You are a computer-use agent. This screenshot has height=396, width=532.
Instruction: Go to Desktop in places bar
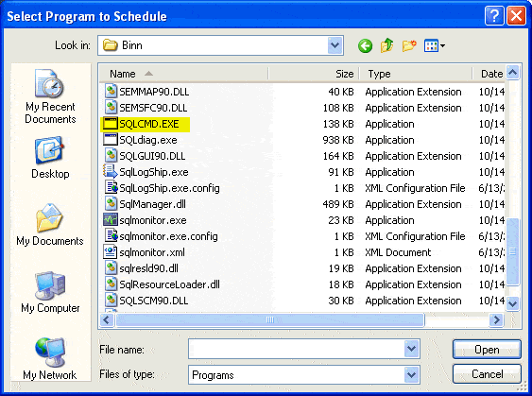50,158
